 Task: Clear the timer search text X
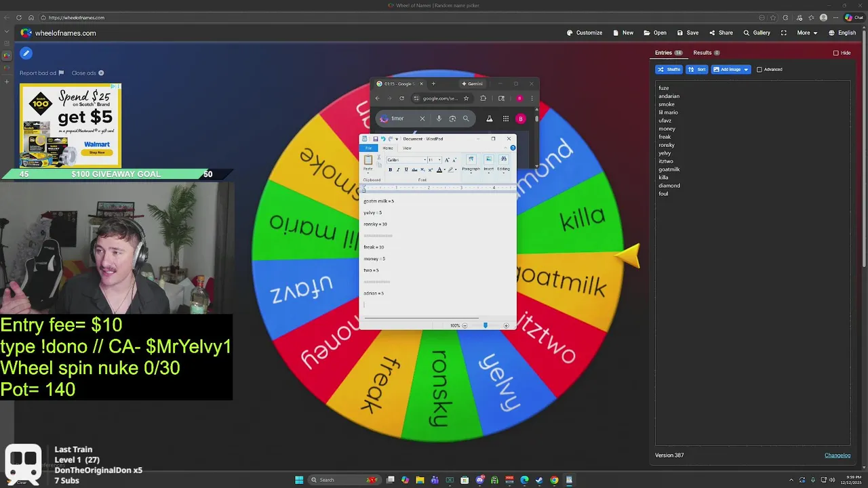click(x=422, y=119)
